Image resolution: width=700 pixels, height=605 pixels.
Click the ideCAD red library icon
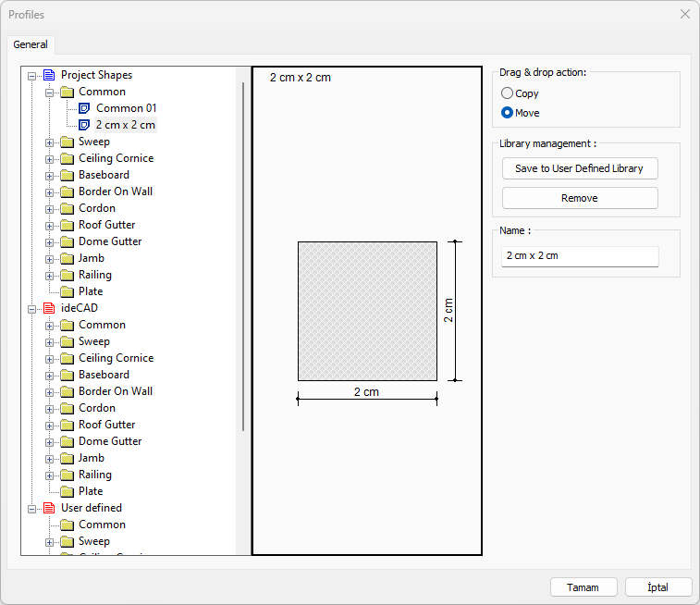coord(49,308)
